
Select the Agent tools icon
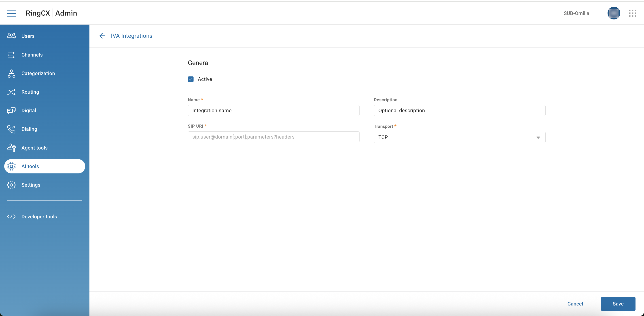pos(11,148)
